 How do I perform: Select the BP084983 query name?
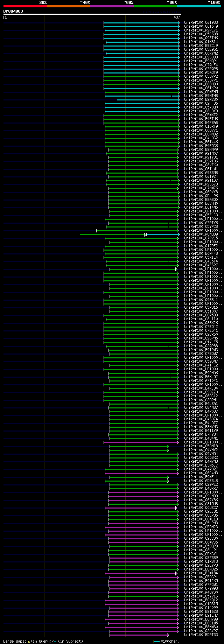pos(13,11)
